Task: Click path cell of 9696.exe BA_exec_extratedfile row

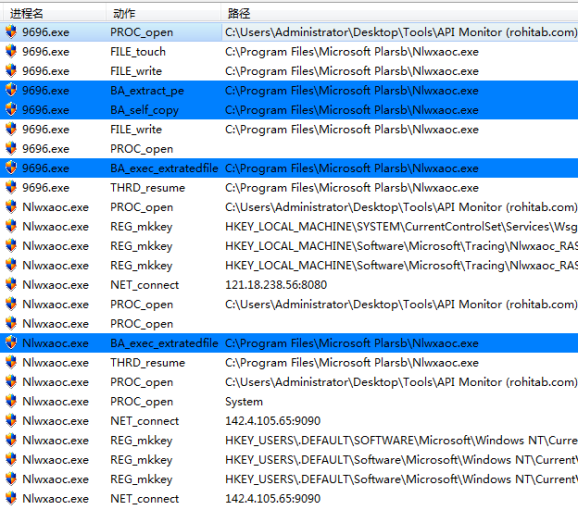Action: (x=352, y=168)
